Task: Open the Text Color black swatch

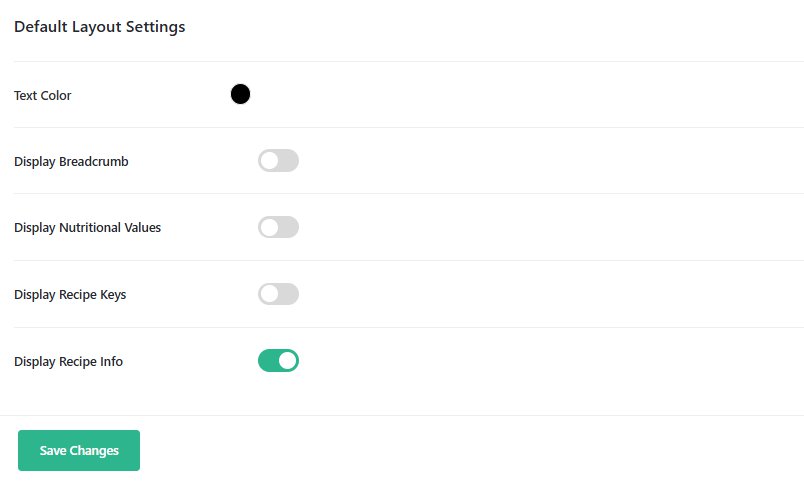Action: pyautogui.click(x=240, y=94)
